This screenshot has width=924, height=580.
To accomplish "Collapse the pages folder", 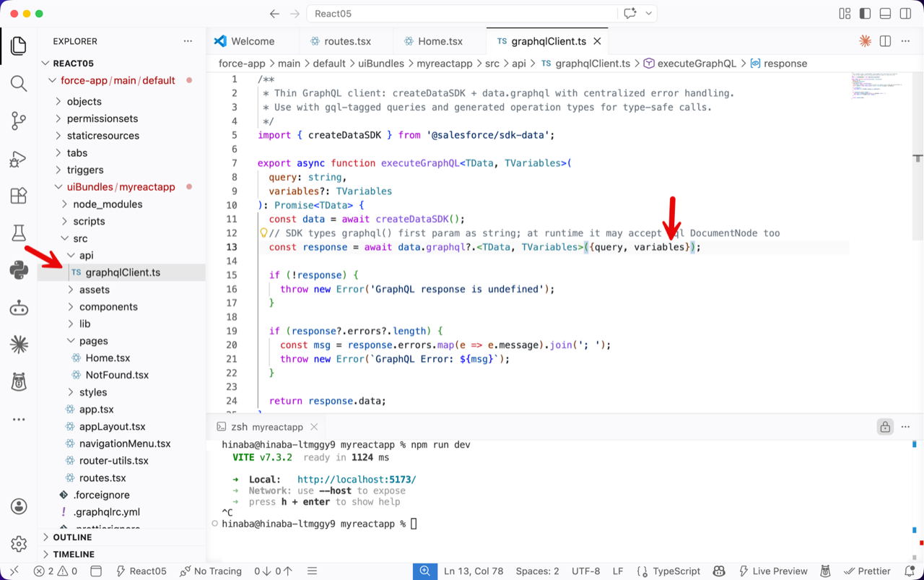I will 93,341.
